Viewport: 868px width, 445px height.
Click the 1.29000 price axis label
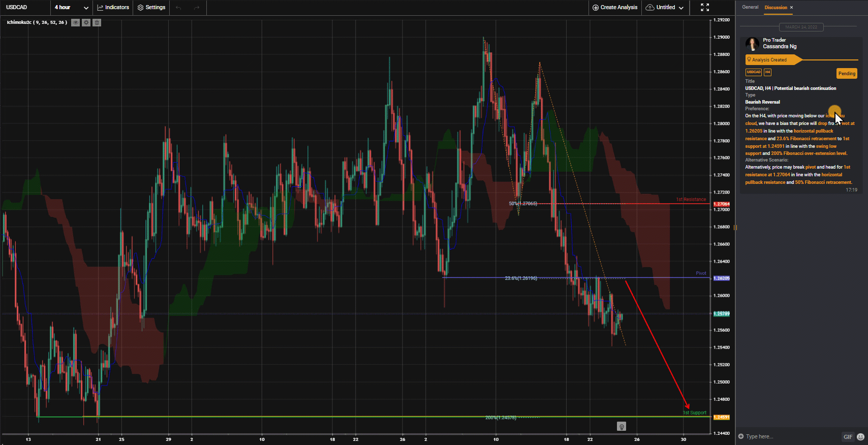pyautogui.click(x=721, y=37)
